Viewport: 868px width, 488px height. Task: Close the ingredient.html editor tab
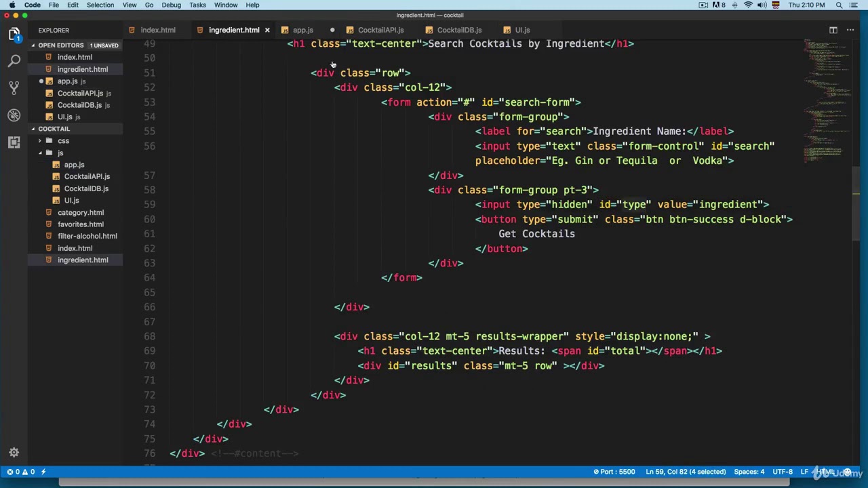click(267, 30)
